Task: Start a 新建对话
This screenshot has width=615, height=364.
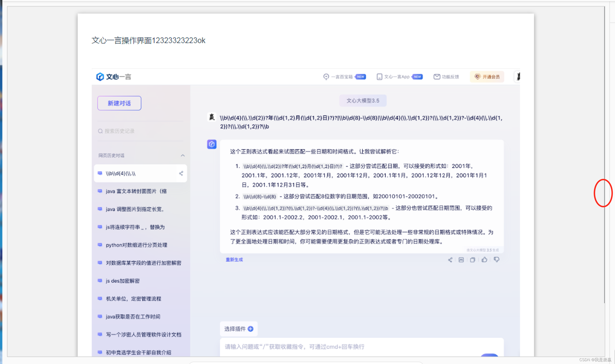Action: pyautogui.click(x=119, y=103)
